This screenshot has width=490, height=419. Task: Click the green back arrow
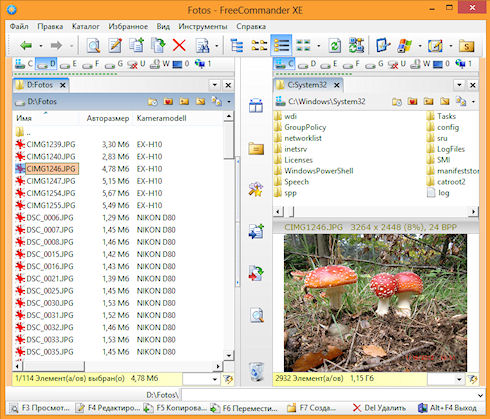point(26,45)
